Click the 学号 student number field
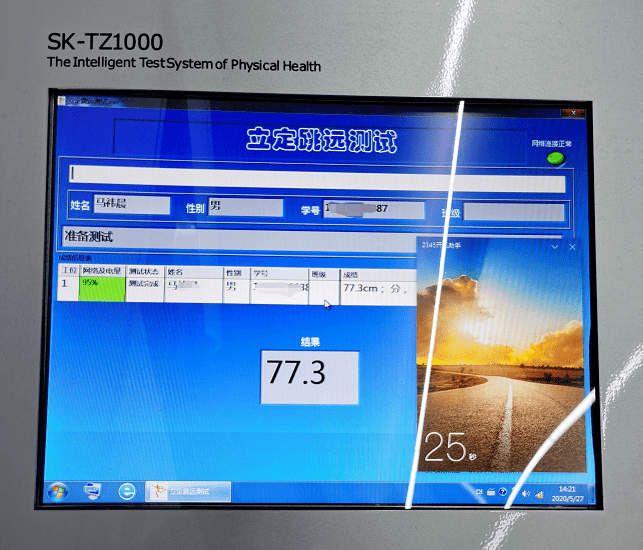The width and height of the screenshot is (643, 550). coord(374,209)
